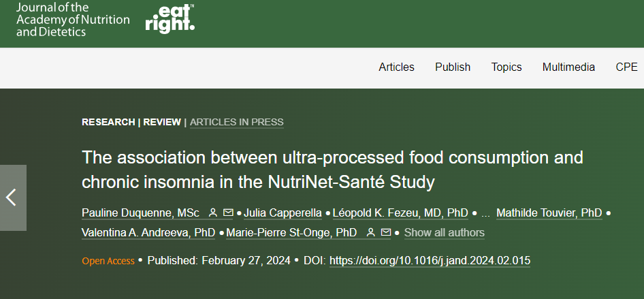This screenshot has height=299, width=644.
Task: Expand the Topics menu
Action: click(506, 67)
